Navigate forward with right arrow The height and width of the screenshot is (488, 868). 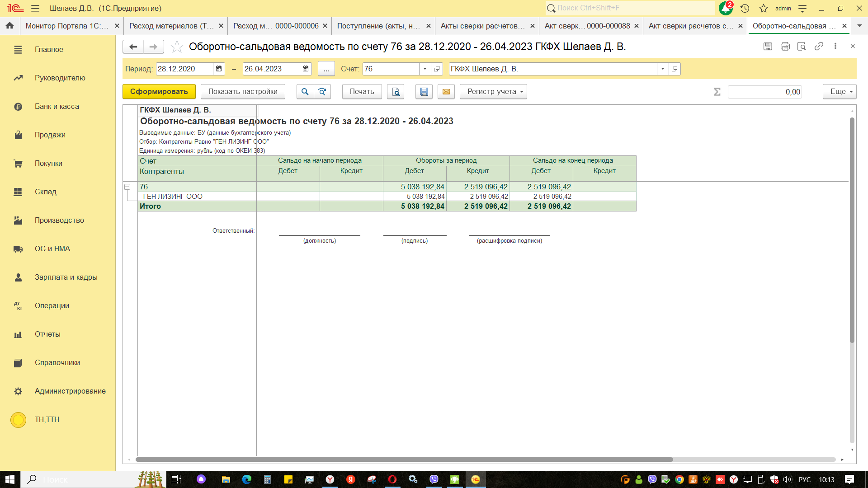(x=154, y=47)
